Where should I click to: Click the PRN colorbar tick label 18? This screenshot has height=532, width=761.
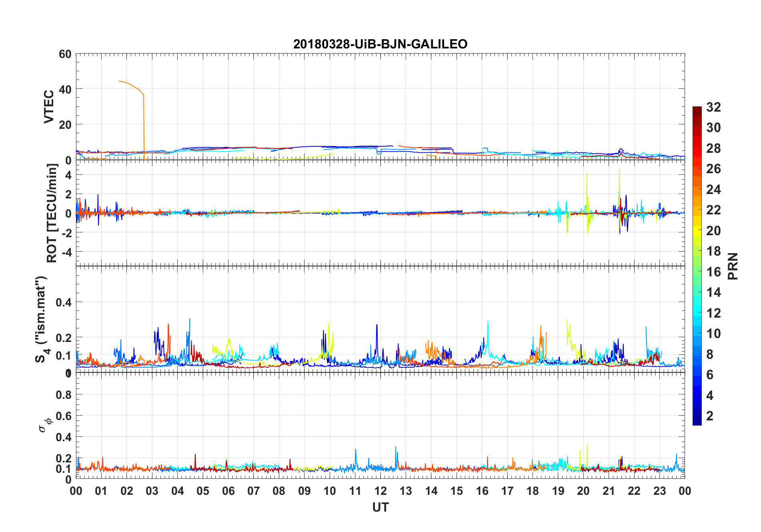tap(713, 251)
